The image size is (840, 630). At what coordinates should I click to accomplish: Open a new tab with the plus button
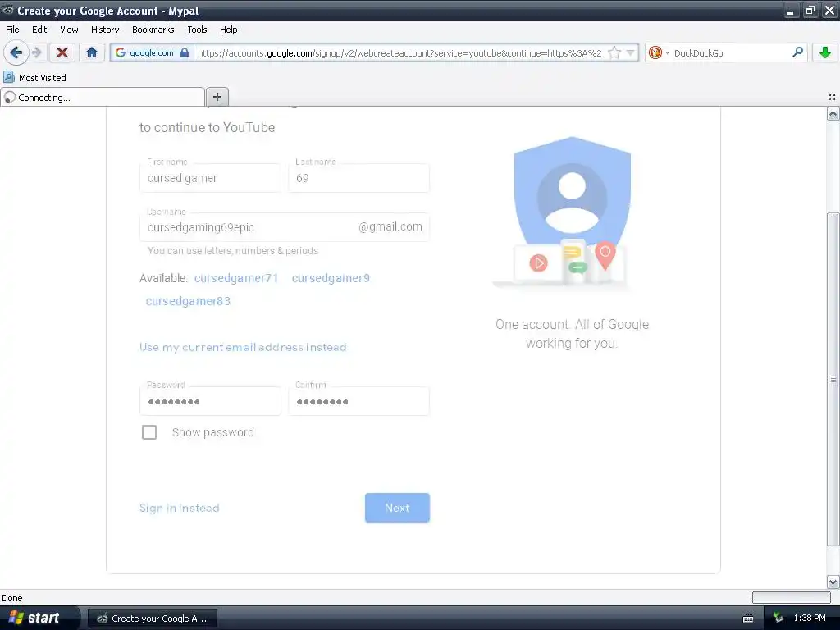pos(217,97)
